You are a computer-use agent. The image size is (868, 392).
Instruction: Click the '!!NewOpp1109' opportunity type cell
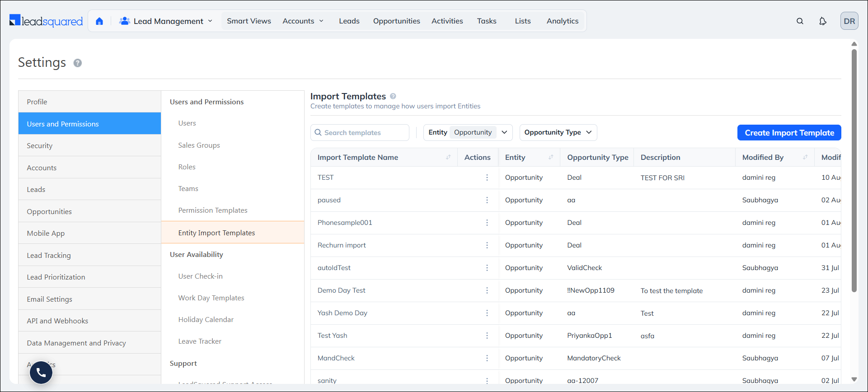591,290
